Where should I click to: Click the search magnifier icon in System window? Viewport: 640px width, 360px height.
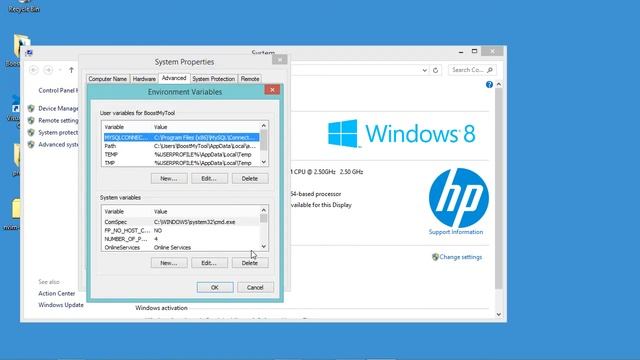click(490, 70)
